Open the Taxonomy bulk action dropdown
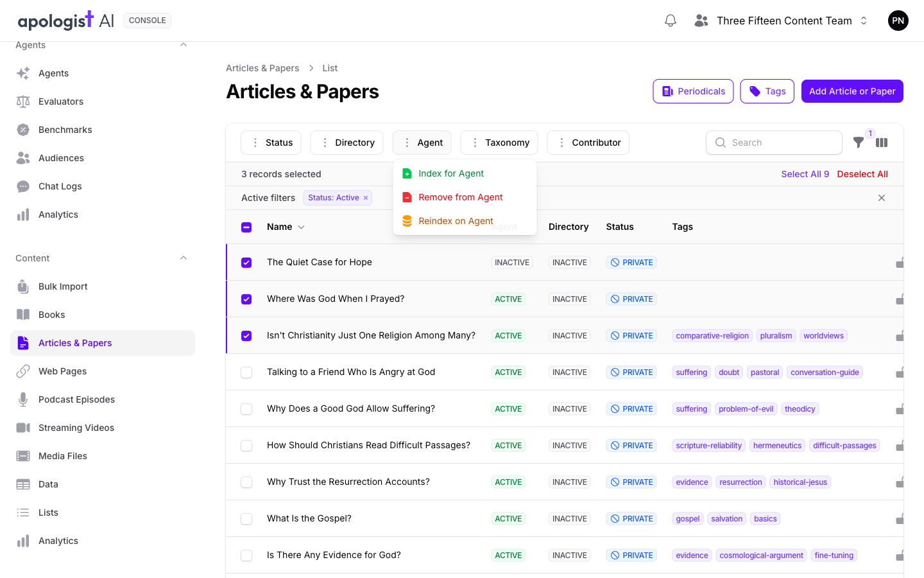The width and height of the screenshot is (924, 578). click(x=499, y=143)
